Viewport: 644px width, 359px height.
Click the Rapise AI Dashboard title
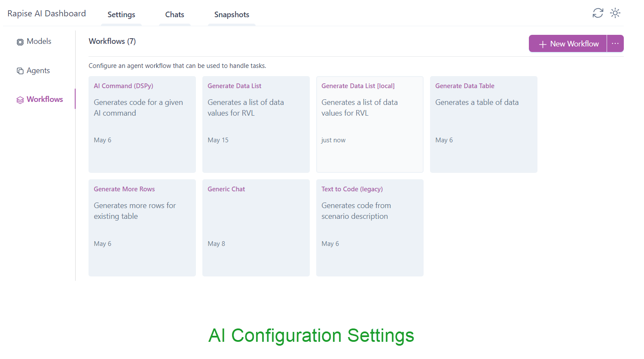pyautogui.click(x=47, y=14)
